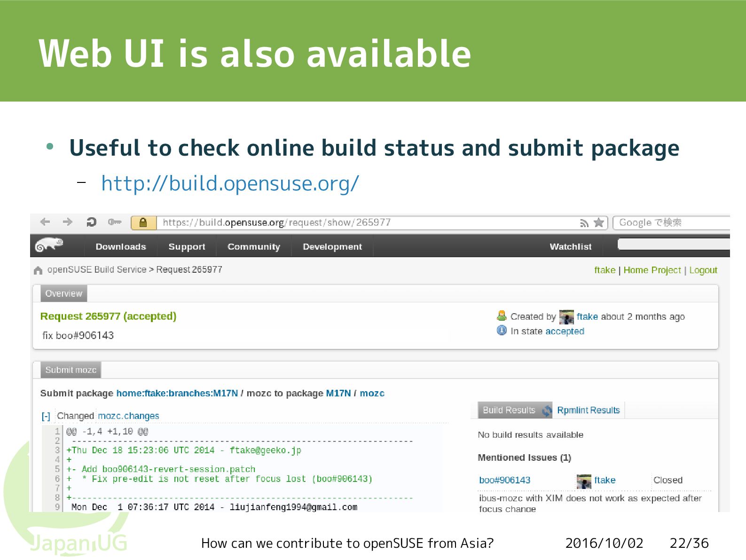Click the accepted state link
Screen dimensions: 746x560
(x=565, y=331)
